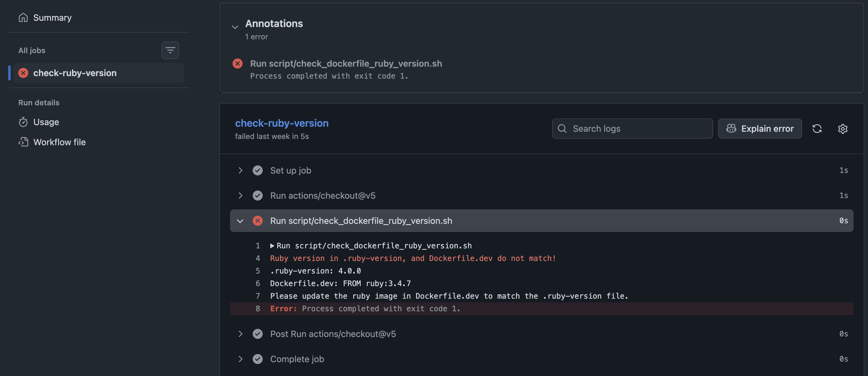Select check-ruby-version job in sidebar
This screenshot has height=376, width=868.
(75, 73)
